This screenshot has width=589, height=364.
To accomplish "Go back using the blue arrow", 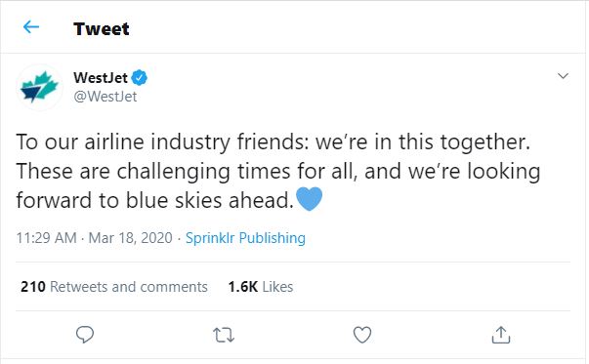I will click(31, 27).
